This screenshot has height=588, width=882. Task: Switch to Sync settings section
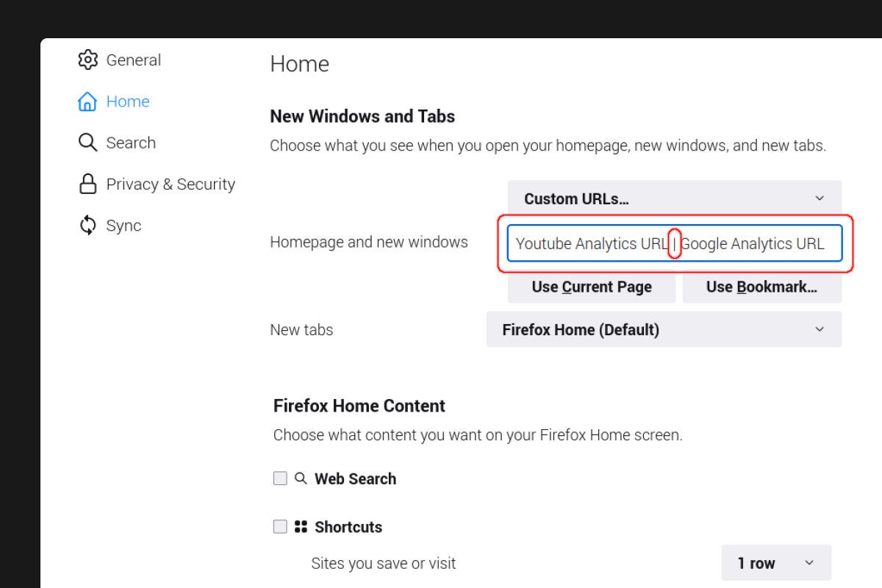123,226
